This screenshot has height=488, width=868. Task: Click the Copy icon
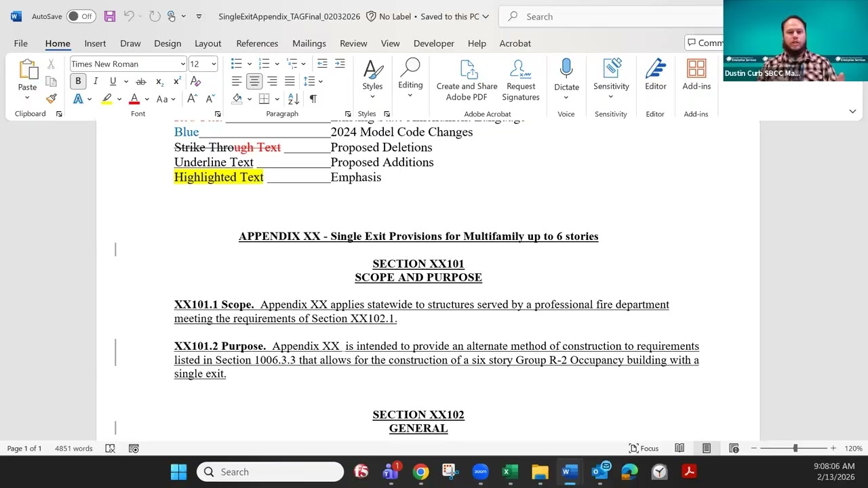(x=51, y=81)
